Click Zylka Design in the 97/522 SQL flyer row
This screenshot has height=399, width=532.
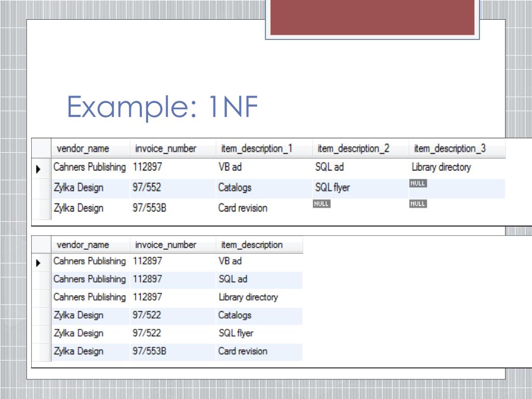click(x=78, y=333)
